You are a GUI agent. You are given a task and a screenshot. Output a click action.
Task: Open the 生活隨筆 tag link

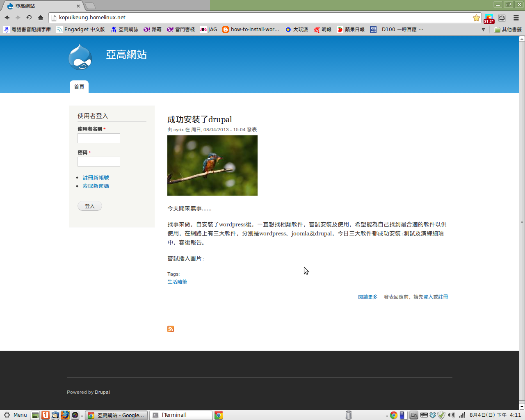click(177, 282)
